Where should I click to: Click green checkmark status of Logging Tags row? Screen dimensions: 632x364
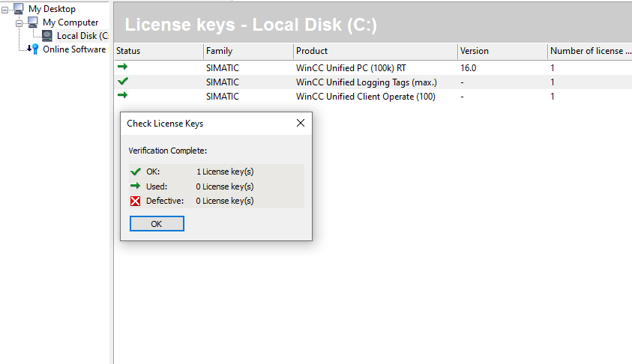coord(123,82)
